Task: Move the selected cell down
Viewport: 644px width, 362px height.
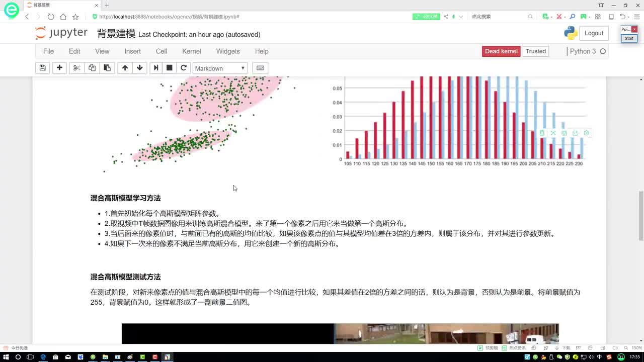Action: (140, 68)
